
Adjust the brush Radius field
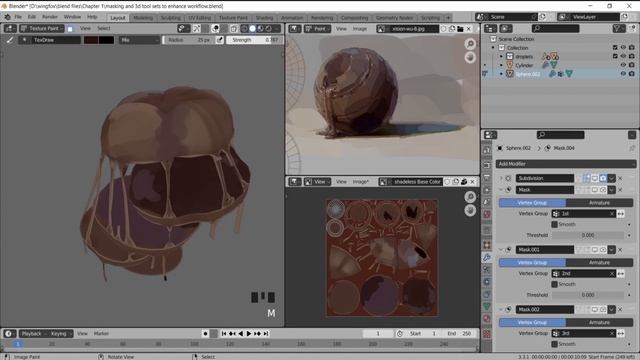pos(189,40)
